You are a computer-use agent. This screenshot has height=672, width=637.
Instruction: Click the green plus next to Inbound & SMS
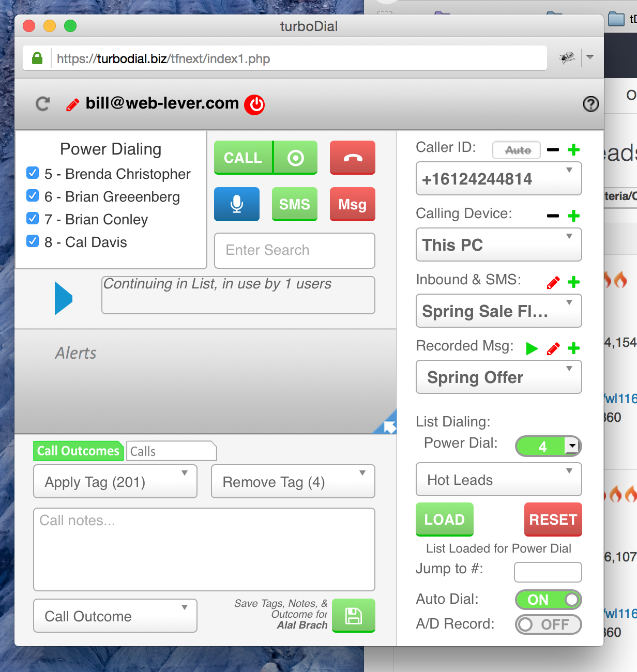[573, 282]
